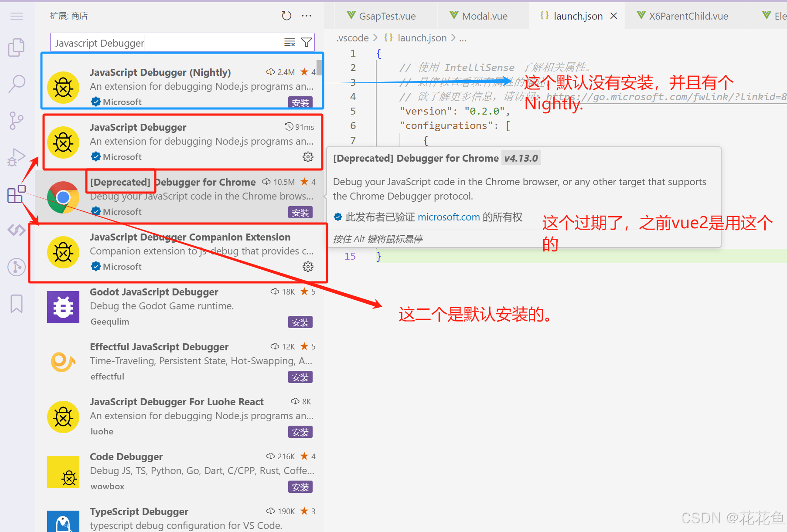Select the Godot JavaScript Debugger icon
The height and width of the screenshot is (532, 787).
tap(63, 307)
